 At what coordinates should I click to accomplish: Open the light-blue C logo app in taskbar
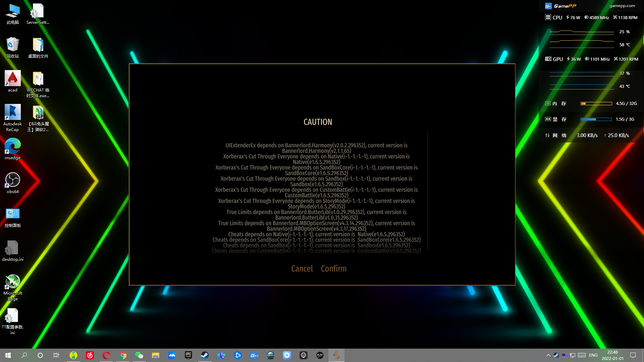pos(287,355)
